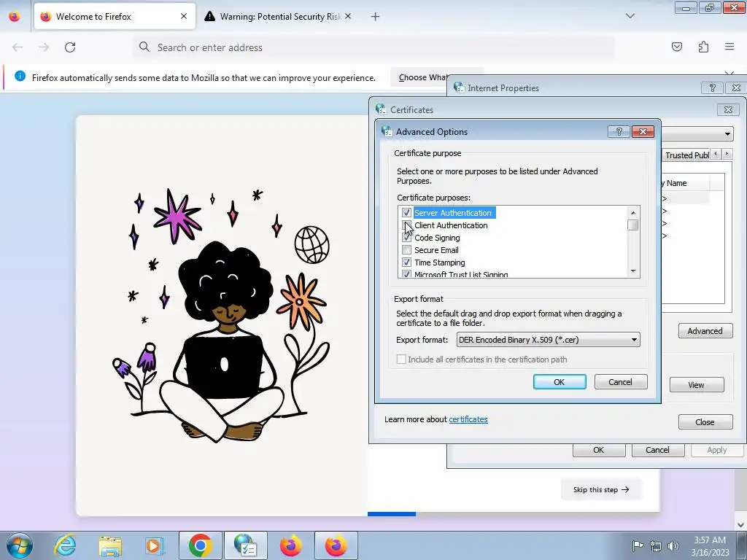Open the certificates help link
747x560 pixels.
pos(468,419)
